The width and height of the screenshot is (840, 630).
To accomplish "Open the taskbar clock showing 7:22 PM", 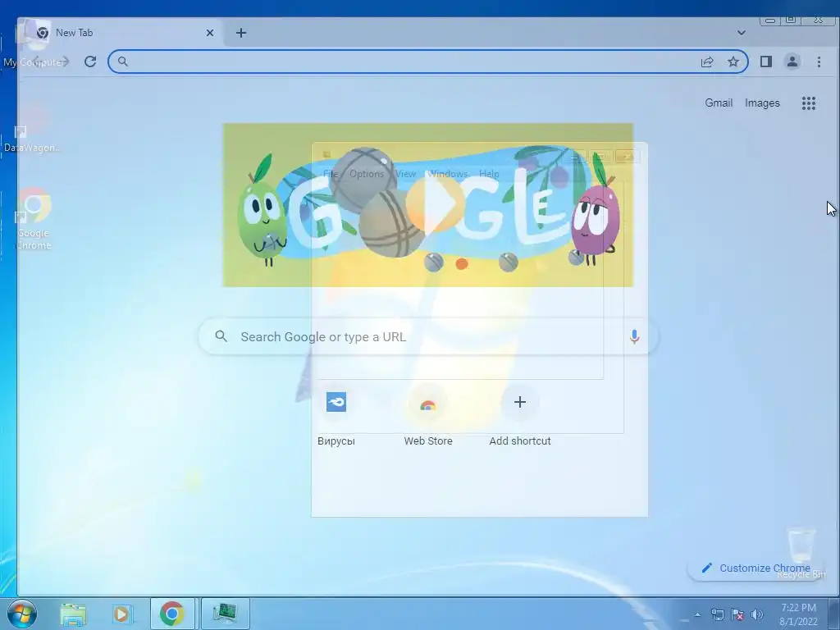I will coord(798,614).
